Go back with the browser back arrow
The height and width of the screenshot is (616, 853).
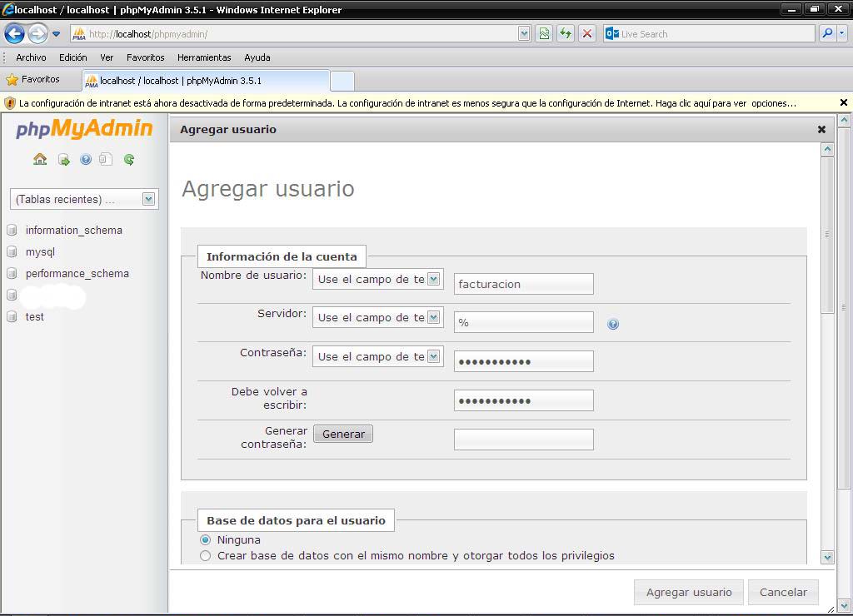click(x=15, y=33)
